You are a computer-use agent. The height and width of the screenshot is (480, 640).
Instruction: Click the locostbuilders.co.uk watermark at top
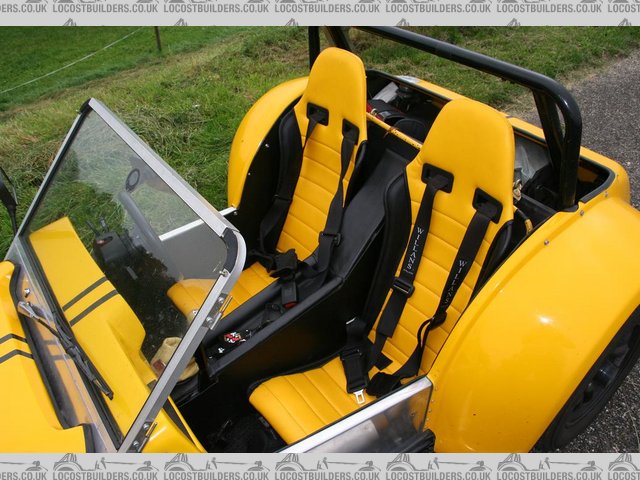coord(320,7)
